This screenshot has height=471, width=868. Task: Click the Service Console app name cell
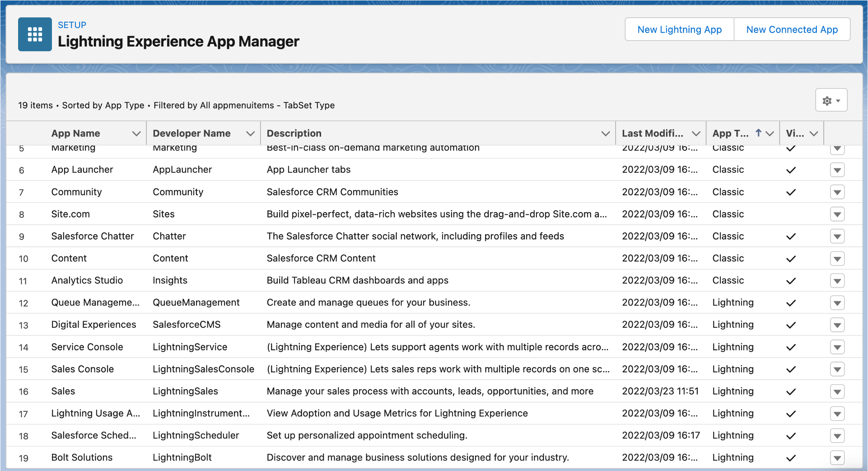coord(87,347)
